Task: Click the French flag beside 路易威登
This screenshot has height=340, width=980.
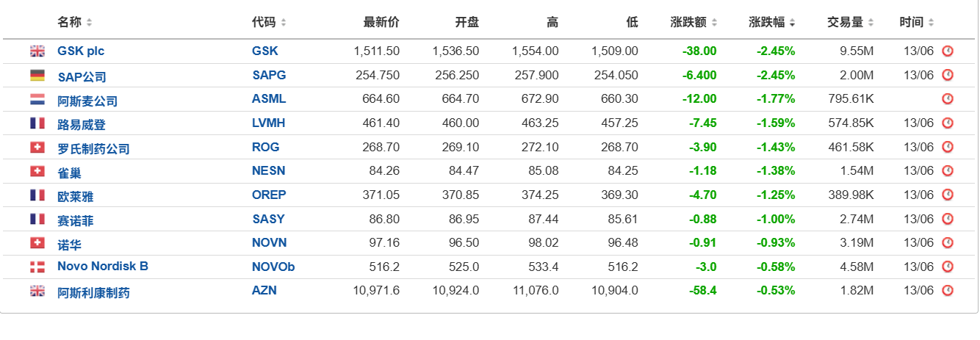Action: 37,123
